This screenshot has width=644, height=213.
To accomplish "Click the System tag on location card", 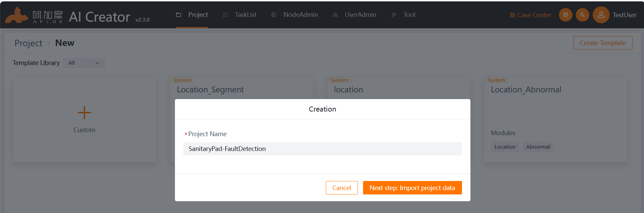I will point(339,80).
